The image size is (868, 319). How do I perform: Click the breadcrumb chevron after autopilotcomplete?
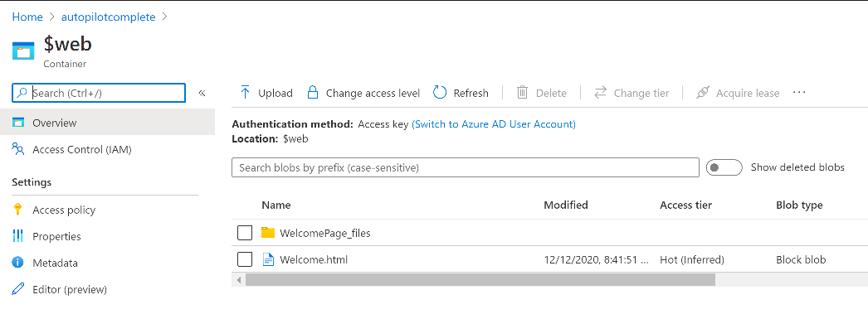pyautogui.click(x=164, y=17)
